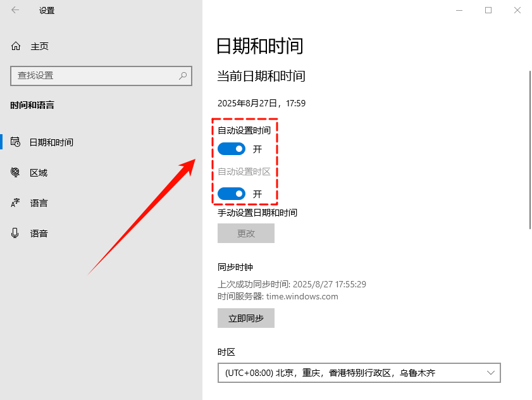
Task: Click the 同步时钟 heading
Action: click(235, 267)
